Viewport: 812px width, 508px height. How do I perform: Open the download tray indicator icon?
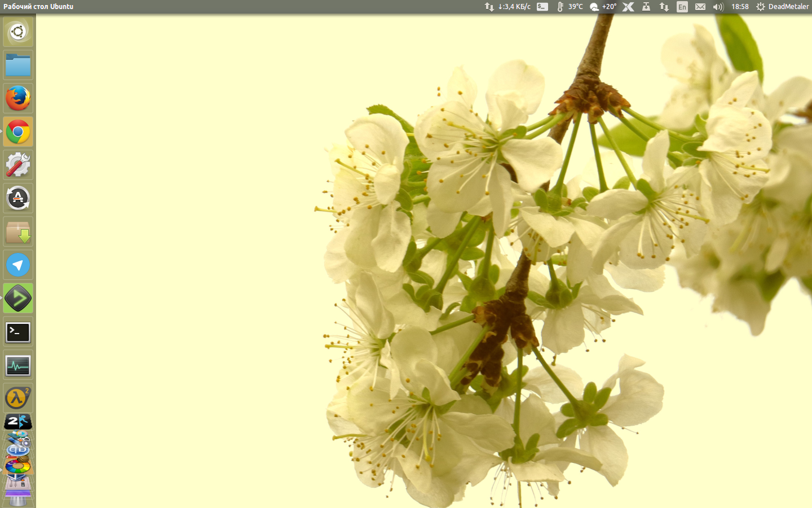coord(646,7)
